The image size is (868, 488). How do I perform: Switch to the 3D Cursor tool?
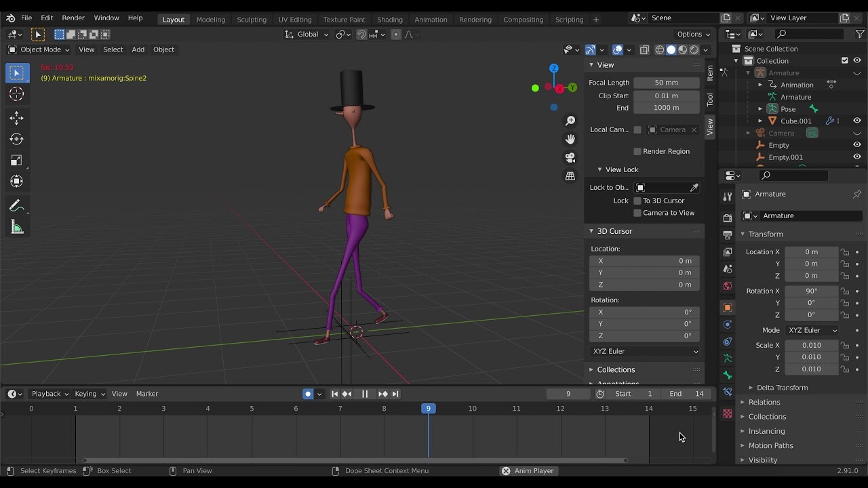click(17, 94)
